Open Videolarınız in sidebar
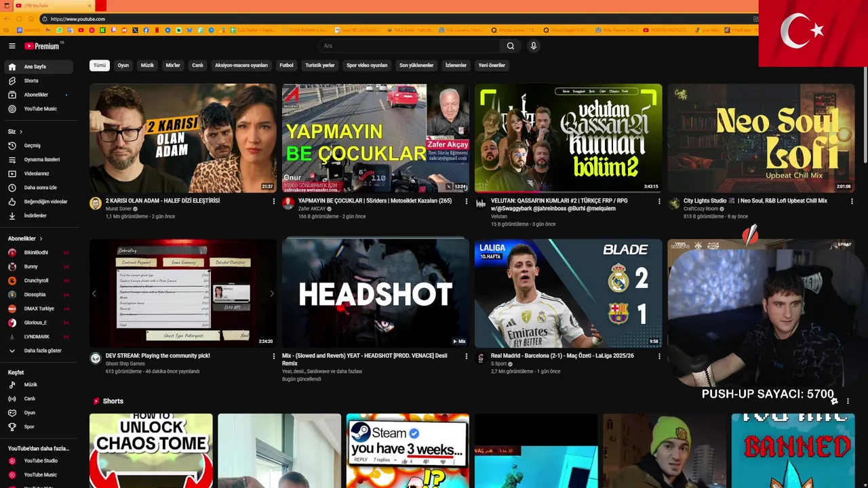 40,174
